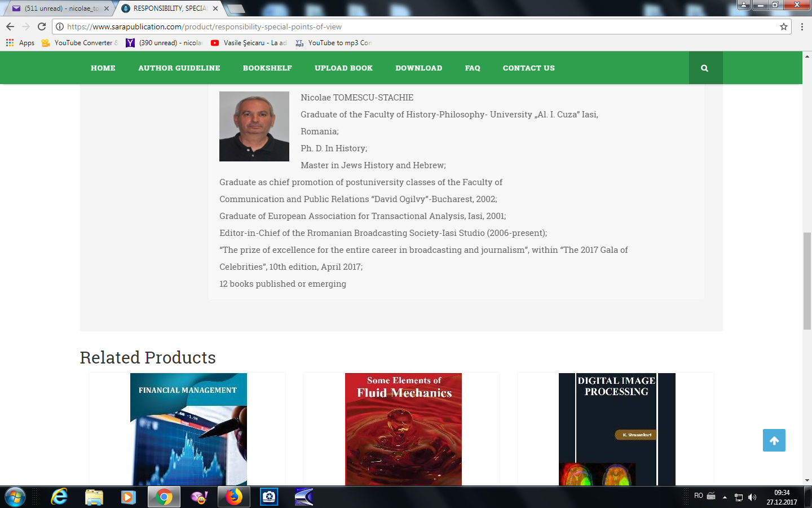This screenshot has width=812, height=508.
Task: Open the Chrome three-dot menu
Action: point(802,27)
